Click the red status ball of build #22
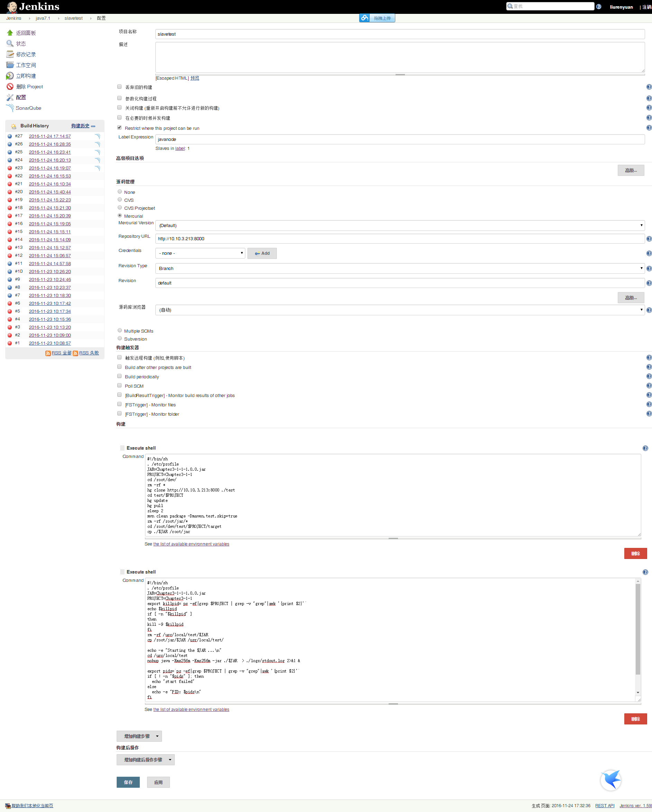Image resolution: width=652 pixels, height=812 pixels. point(10,176)
